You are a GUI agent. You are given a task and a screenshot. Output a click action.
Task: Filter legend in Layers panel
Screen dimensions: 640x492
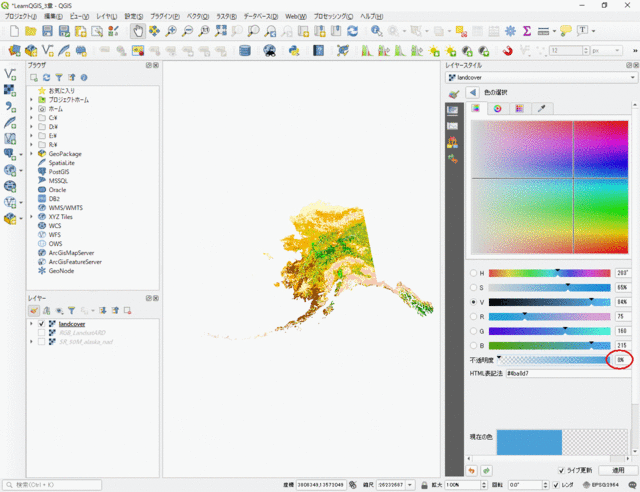pyautogui.click(x=71, y=311)
